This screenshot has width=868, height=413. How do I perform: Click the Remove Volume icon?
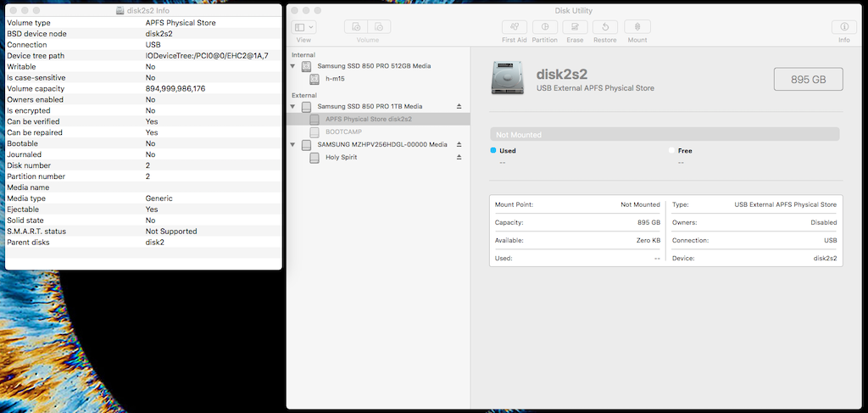click(x=379, y=27)
